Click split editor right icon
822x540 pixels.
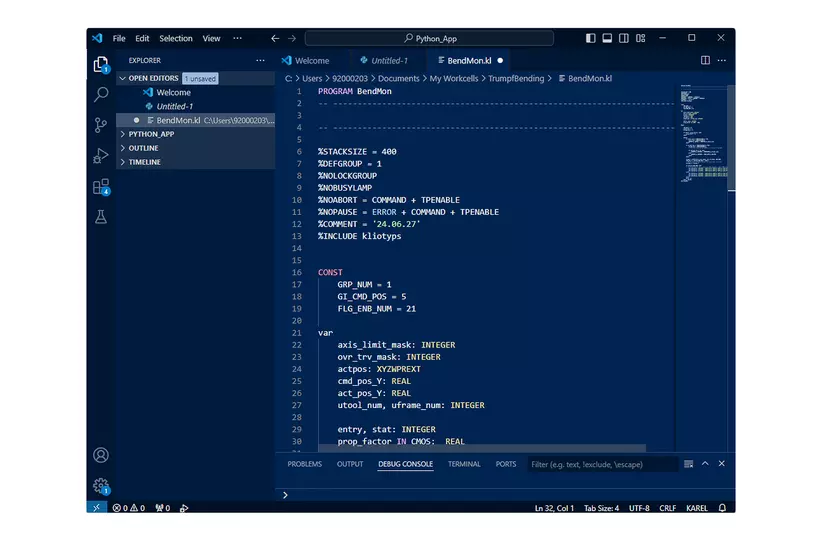705,60
